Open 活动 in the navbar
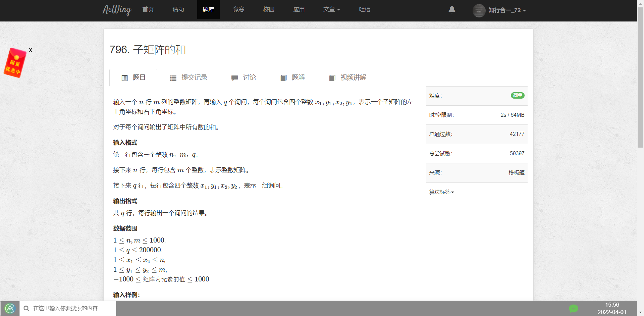 tap(178, 10)
